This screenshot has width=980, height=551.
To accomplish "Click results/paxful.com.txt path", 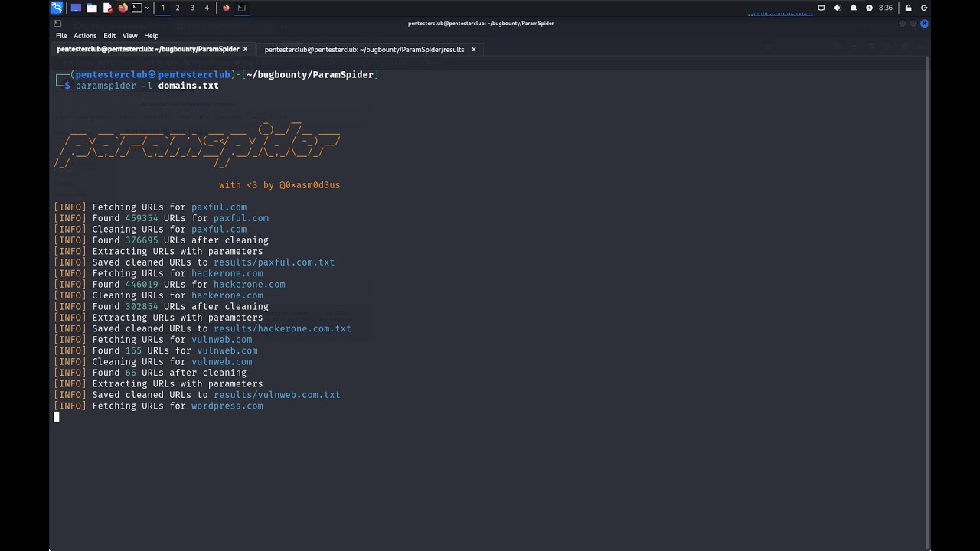I will pyautogui.click(x=274, y=262).
